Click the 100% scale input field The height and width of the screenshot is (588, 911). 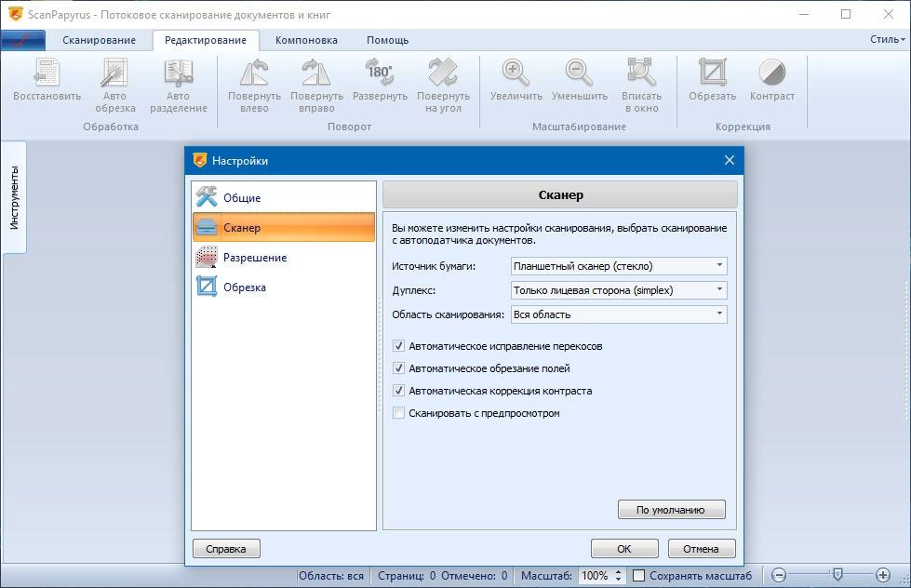coord(596,576)
